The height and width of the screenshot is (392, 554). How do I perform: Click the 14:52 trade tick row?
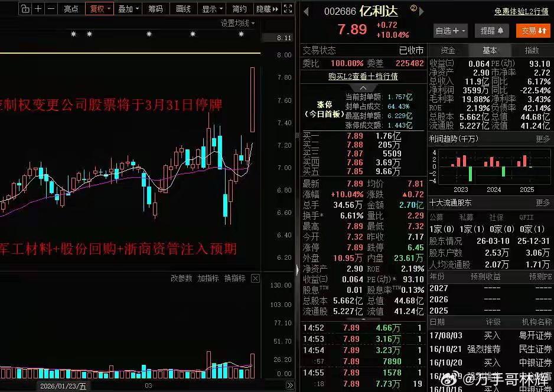[363, 328]
